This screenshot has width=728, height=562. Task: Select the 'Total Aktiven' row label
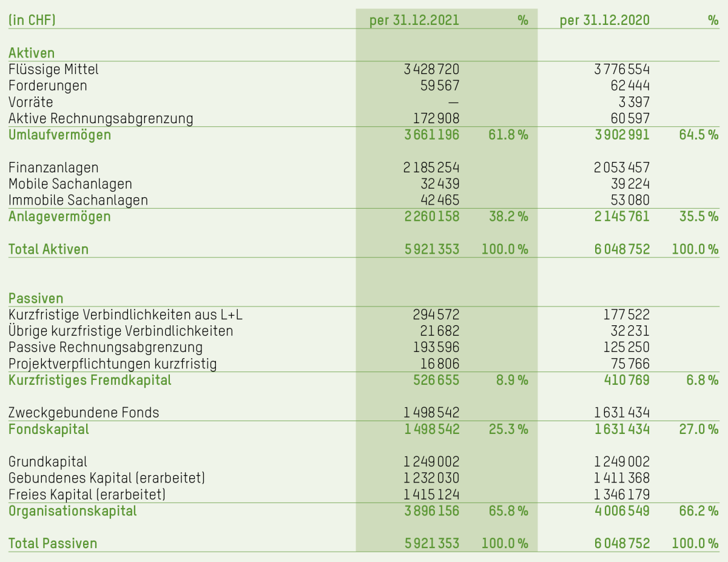coord(49,249)
